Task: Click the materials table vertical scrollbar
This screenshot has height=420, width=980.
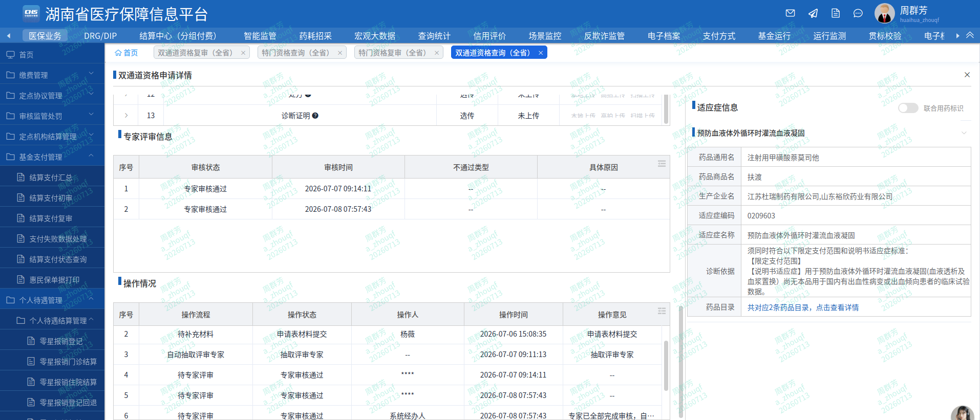Action: (666, 109)
